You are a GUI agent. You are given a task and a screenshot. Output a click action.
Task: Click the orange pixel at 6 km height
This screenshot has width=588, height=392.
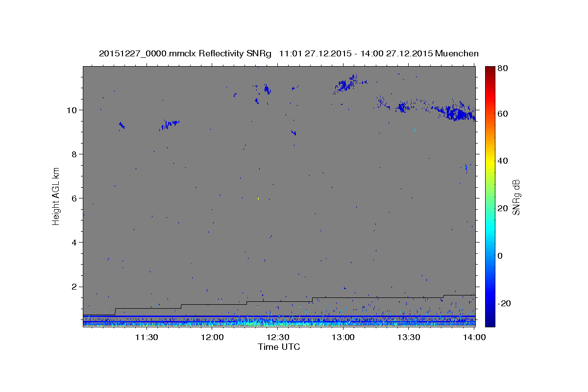(x=258, y=198)
